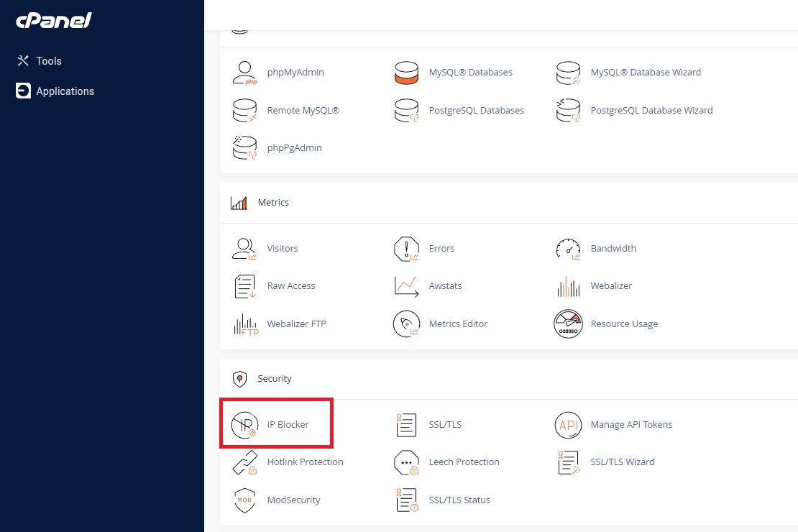Viewport: 798px width, 532px height.
Task: Open the Awstats graph icon
Action: [x=406, y=286]
